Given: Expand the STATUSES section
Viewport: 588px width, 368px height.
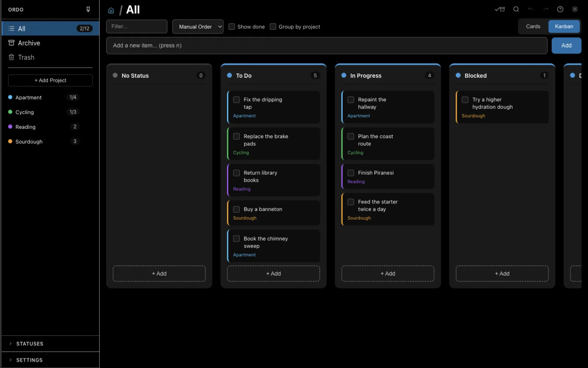Looking at the screenshot, I should [50, 343].
